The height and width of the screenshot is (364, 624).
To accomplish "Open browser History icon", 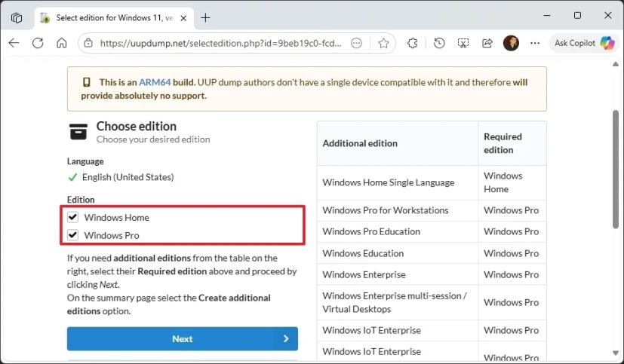I will point(440,43).
